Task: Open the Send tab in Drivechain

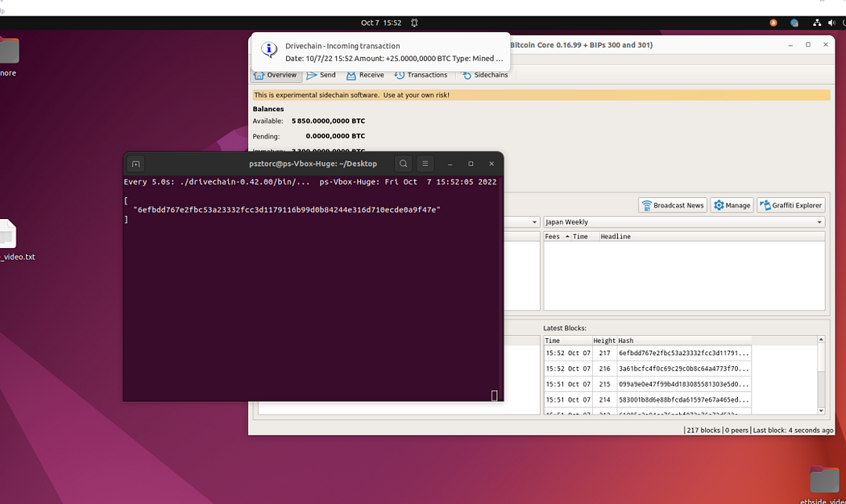Action: [x=321, y=75]
